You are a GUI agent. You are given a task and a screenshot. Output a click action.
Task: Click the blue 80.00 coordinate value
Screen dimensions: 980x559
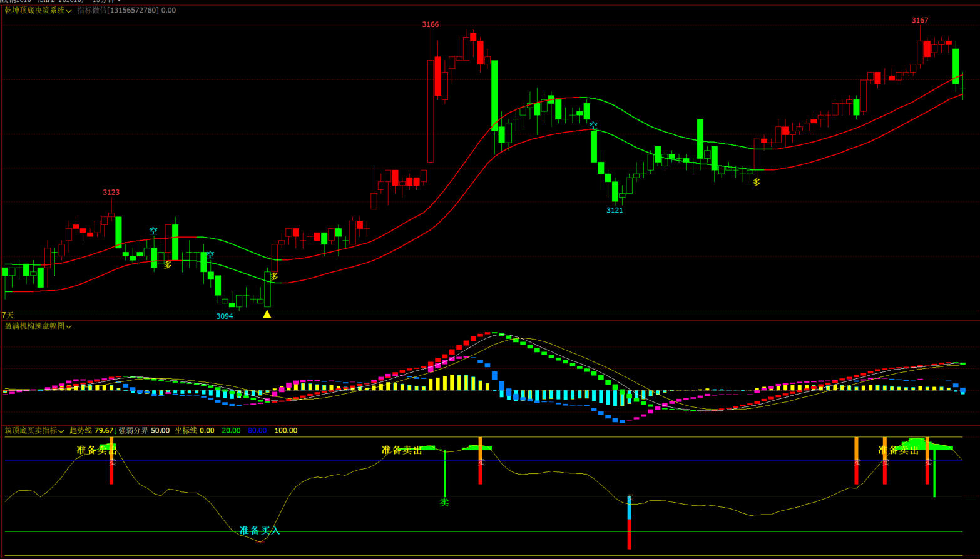point(257,431)
